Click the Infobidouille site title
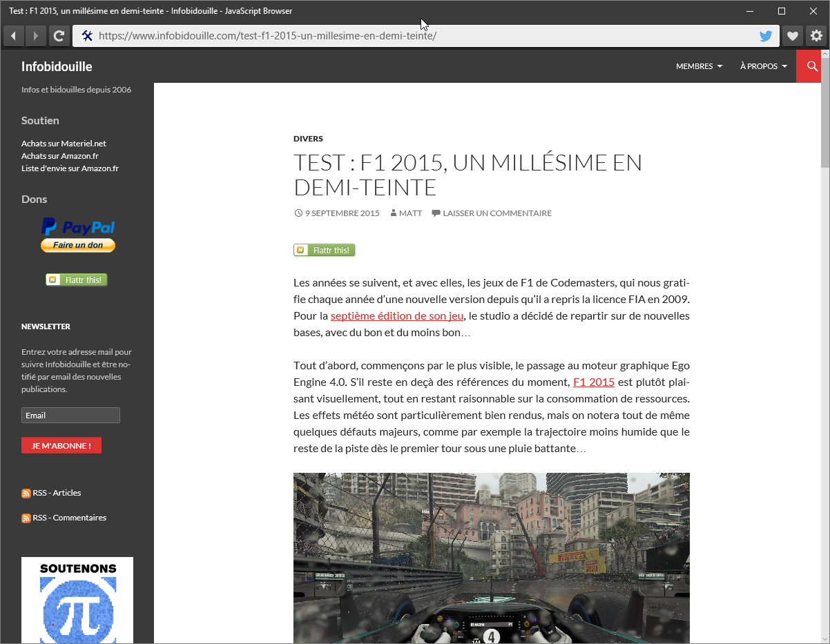This screenshot has width=830, height=644. pyautogui.click(x=57, y=66)
